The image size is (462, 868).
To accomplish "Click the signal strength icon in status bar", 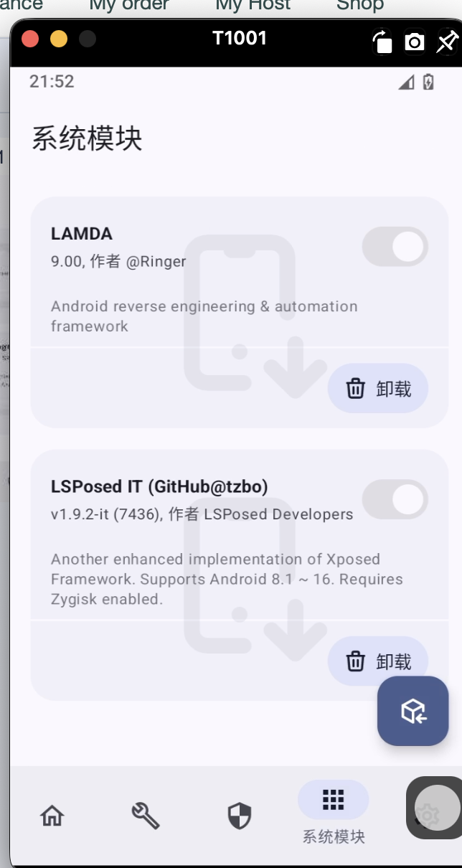I will pyautogui.click(x=406, y=82).
